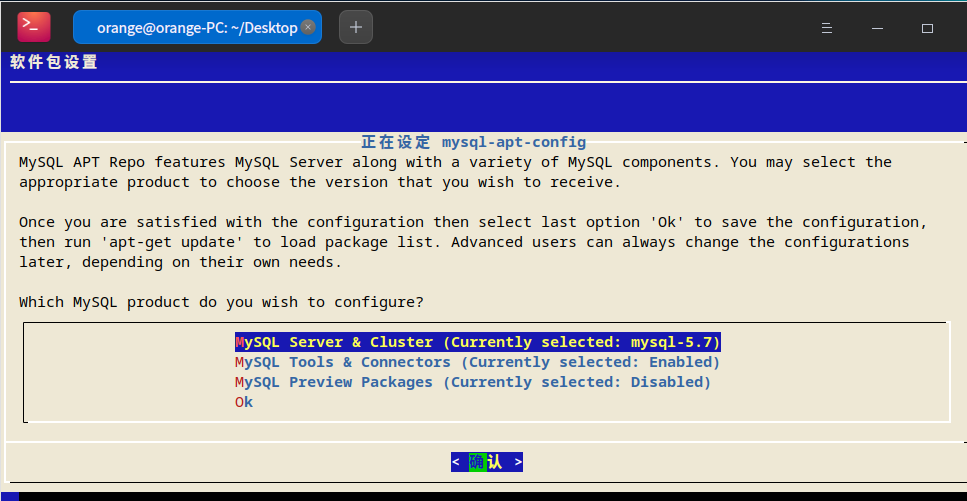
Task: Select the Ok list entry
Action: [244, 402]
